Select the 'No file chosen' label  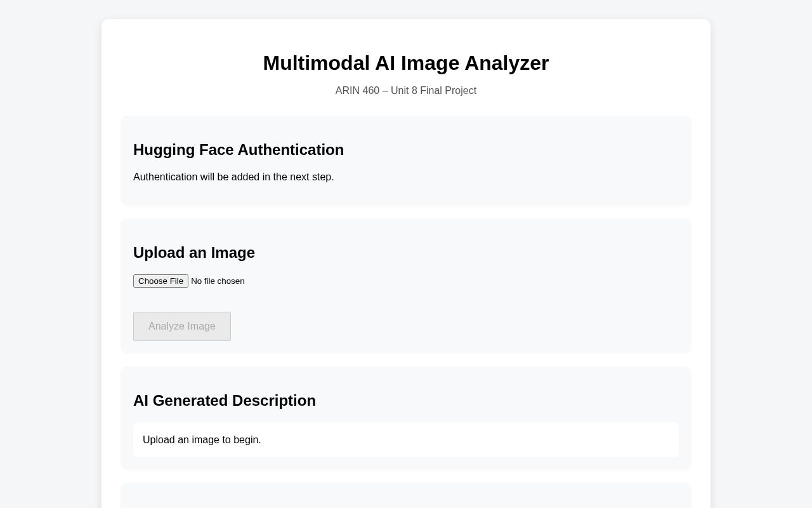point(218,281)
